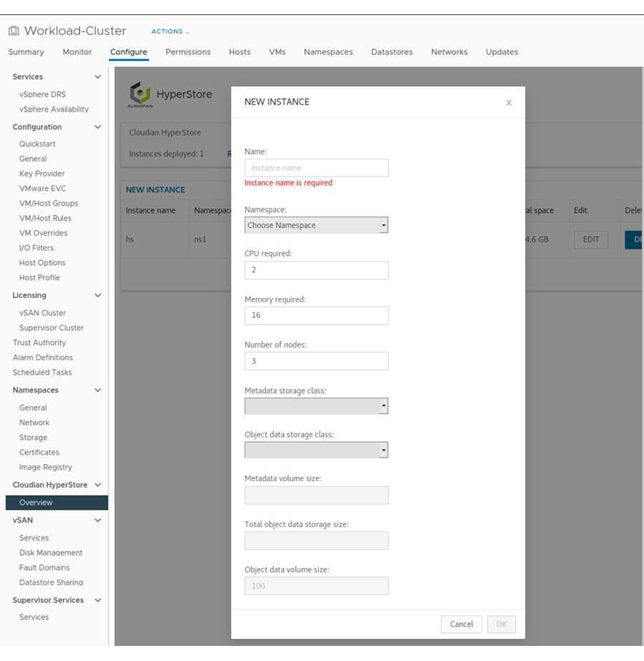
Task: Click the Cloudian HyperStore logo
Action: click(140, 95)
